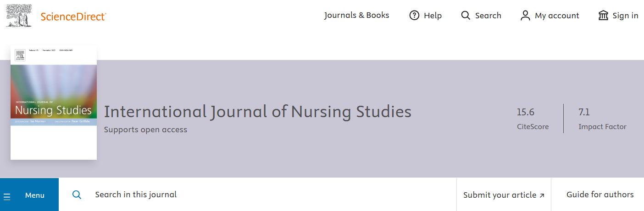
Task: Click the institution building Sign in icon
Action: click(x=603, y=16)
